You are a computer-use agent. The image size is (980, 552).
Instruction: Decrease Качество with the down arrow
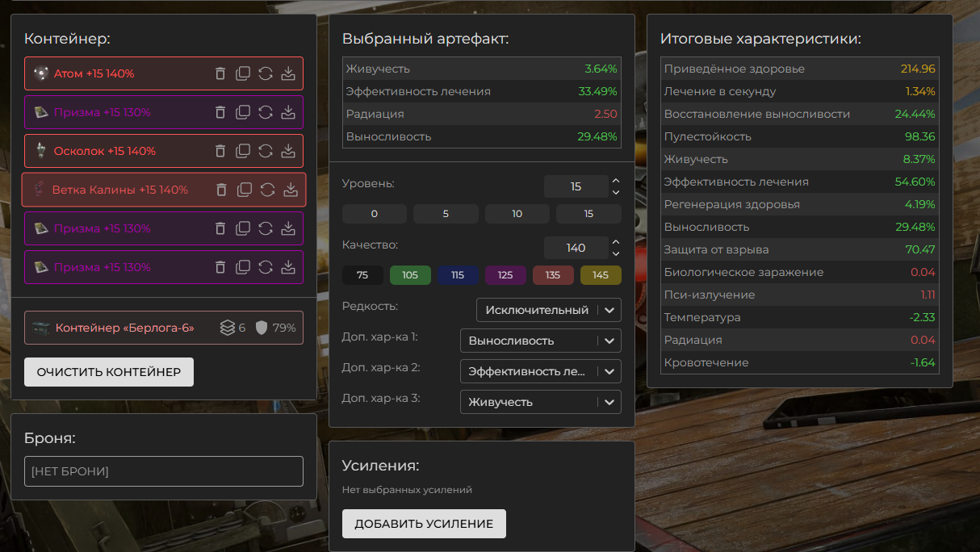[616, 253]
